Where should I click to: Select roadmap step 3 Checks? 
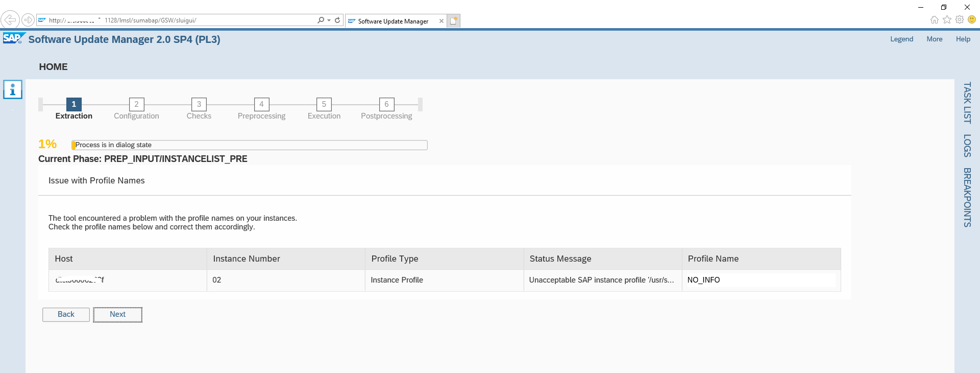[x=199, y=104]
